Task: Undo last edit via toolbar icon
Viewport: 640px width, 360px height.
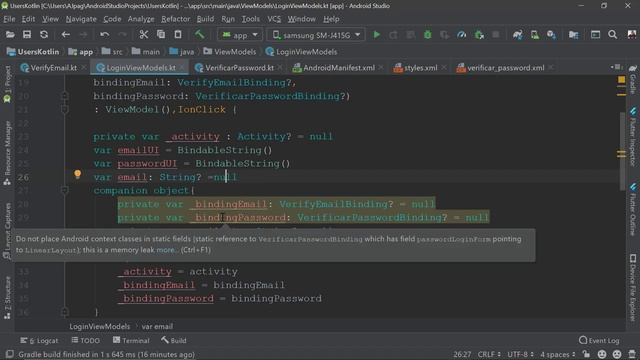Action: click(x=104, y=35)
